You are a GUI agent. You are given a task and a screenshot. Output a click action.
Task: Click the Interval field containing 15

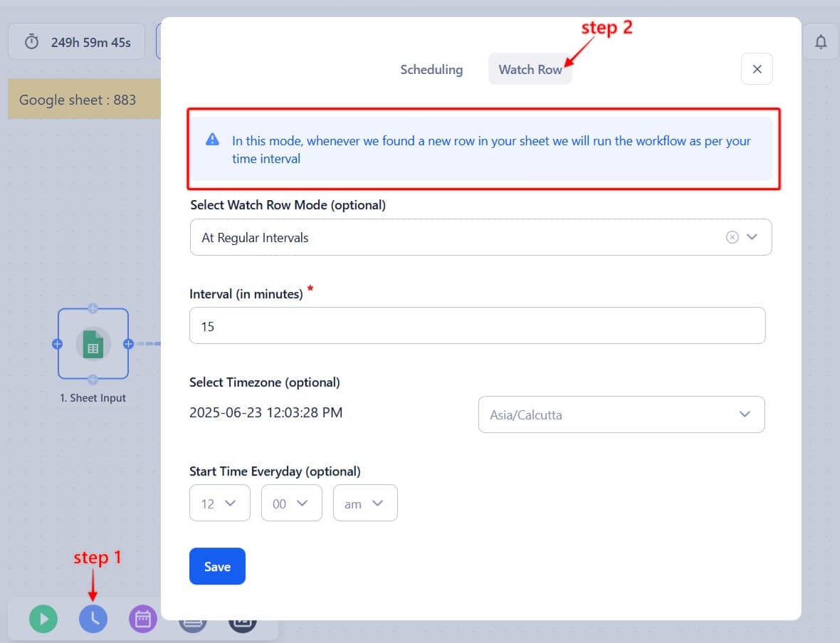pos(477,325)
